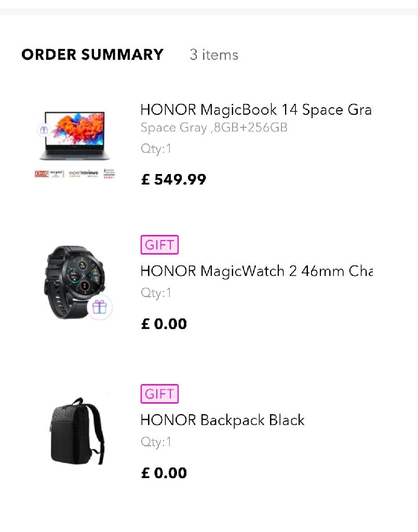Tap Qty:1 under the MagicBook 14

[156, 149]
